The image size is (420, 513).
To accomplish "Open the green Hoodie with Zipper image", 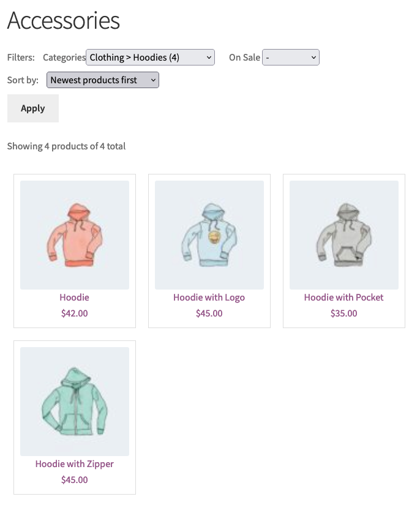I will (75, 401).
